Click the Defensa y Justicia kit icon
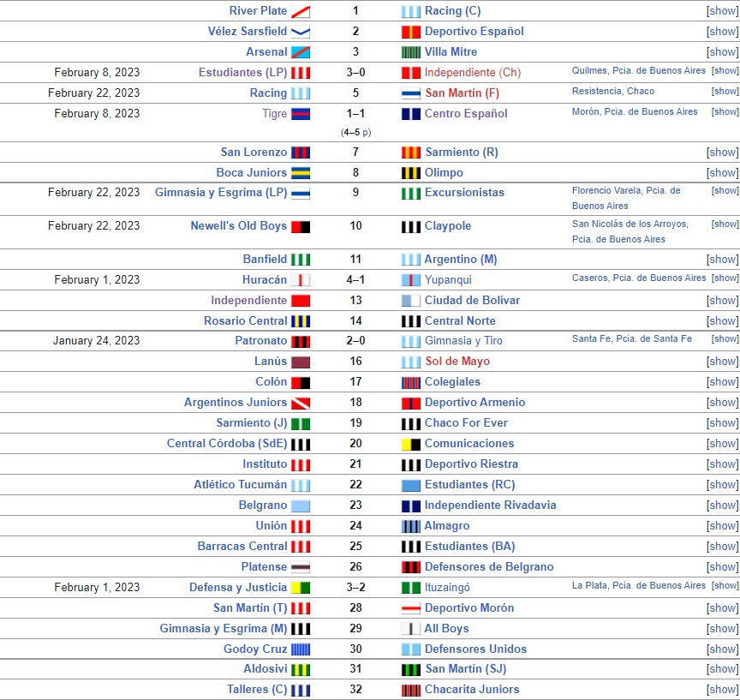Viewport: 740px width, 700px height. point(300,588)
